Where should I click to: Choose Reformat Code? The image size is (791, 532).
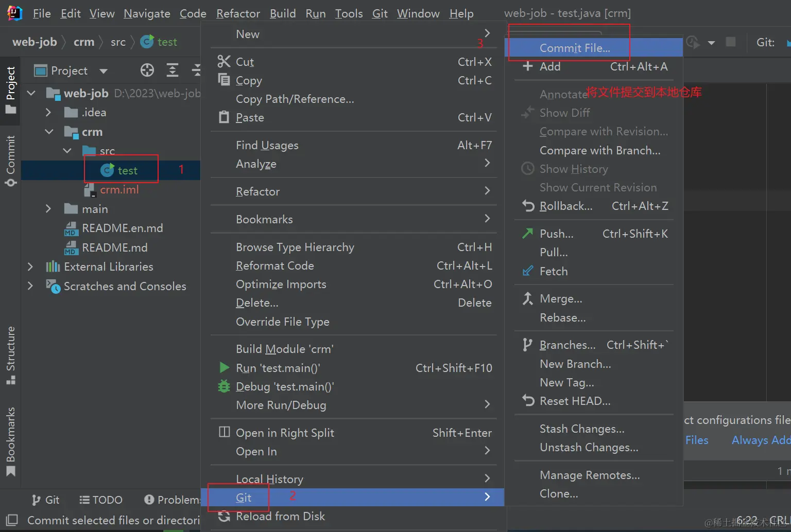coord(353,265)
